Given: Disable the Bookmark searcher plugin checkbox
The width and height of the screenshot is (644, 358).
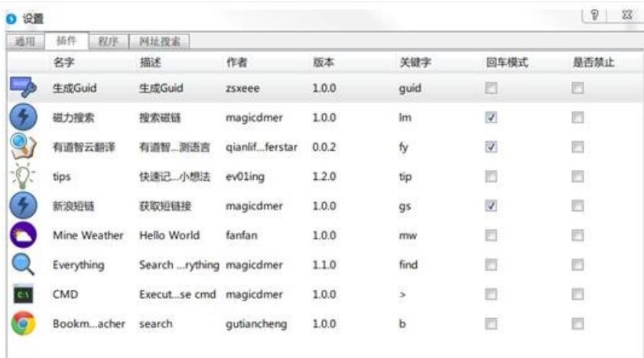Looking at the screenshot, I should tap(577, 324).
